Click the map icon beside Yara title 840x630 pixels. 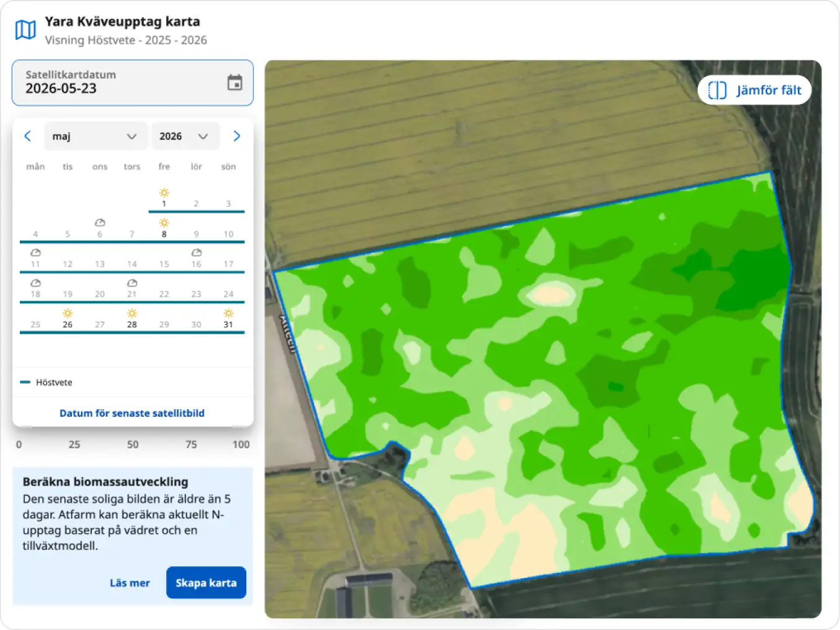pyautogui.click(x=25, y=30)
